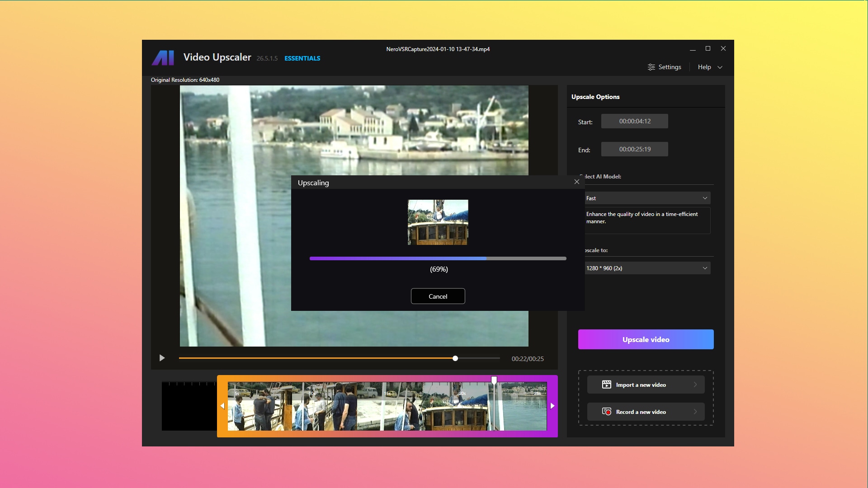Click the AI logo in header

pos(163,58)
